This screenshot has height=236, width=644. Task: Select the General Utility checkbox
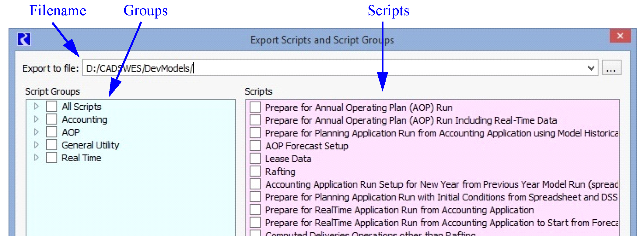click(x=52, y=145)
